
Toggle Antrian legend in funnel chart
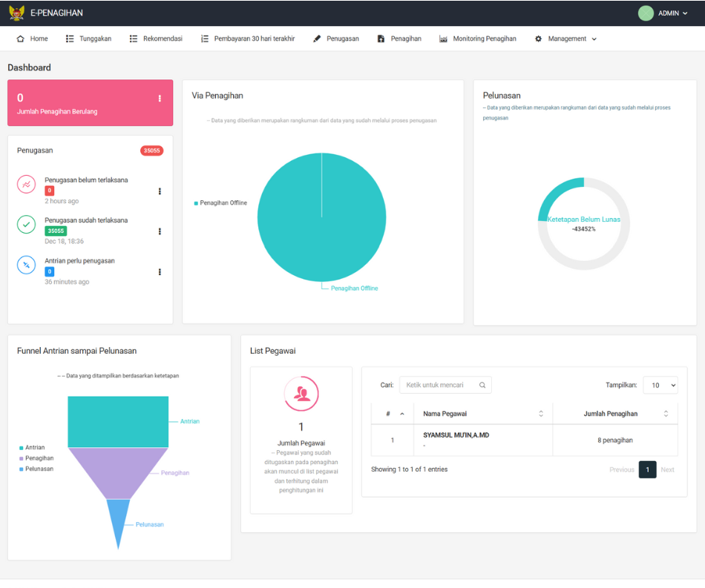point(31,448)
